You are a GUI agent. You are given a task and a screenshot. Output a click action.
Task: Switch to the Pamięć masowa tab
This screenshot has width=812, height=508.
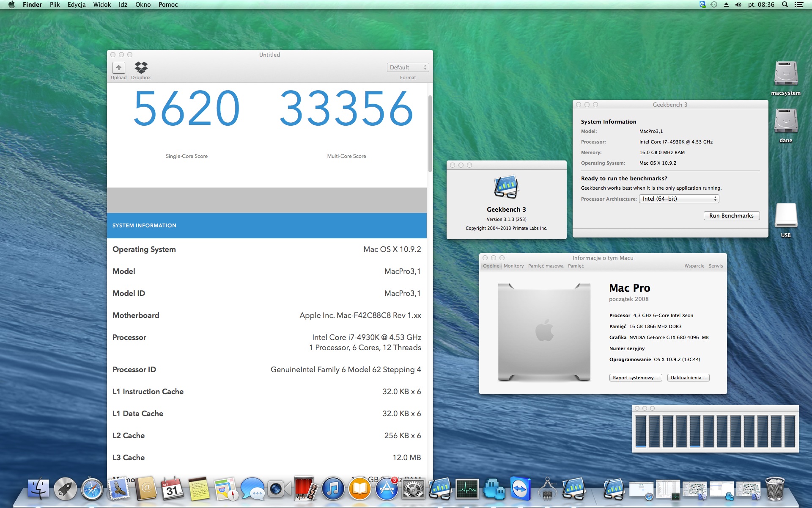click(x=546, y=266)
